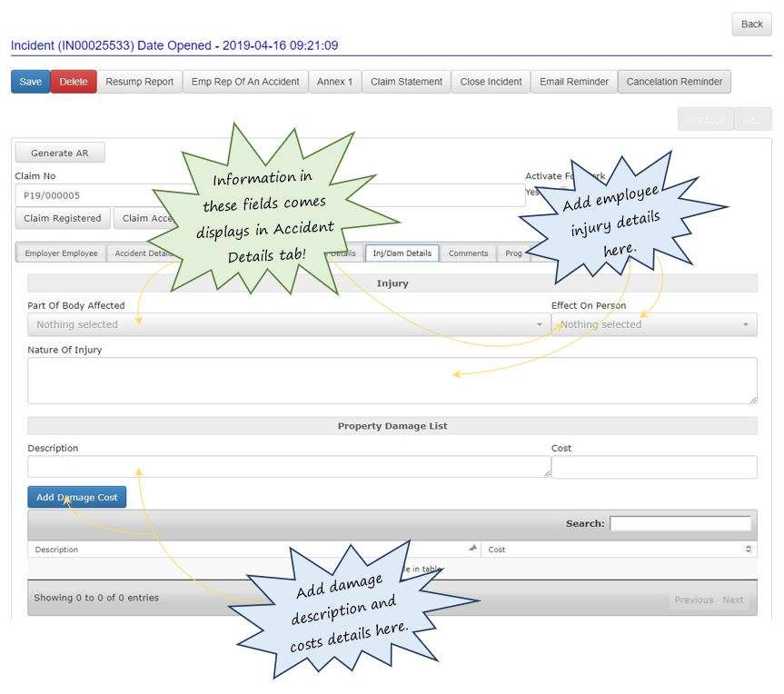The height and width of the screenshot is (694, 784).
Task: Click the Resump Report button
Action: click(141, 81)
